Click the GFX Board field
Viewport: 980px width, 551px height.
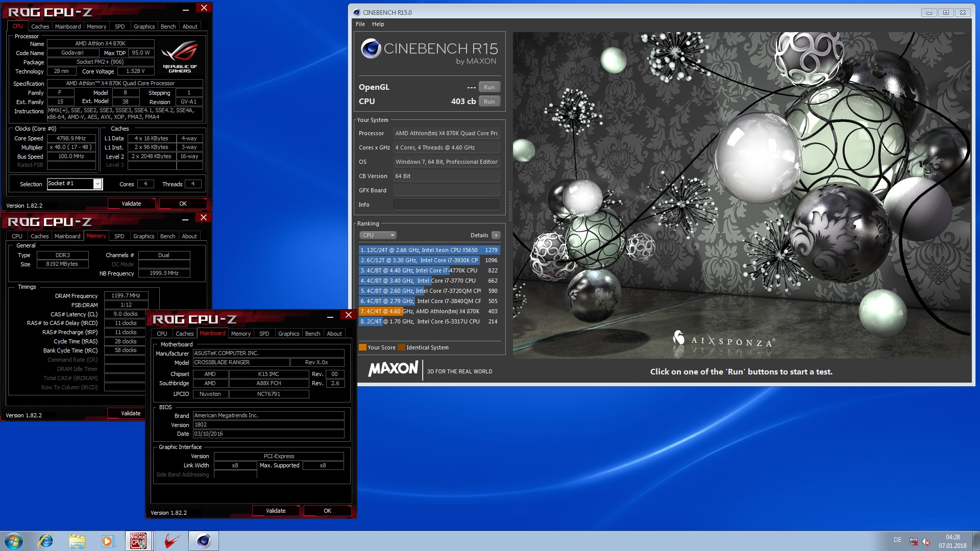coord(446,190)
